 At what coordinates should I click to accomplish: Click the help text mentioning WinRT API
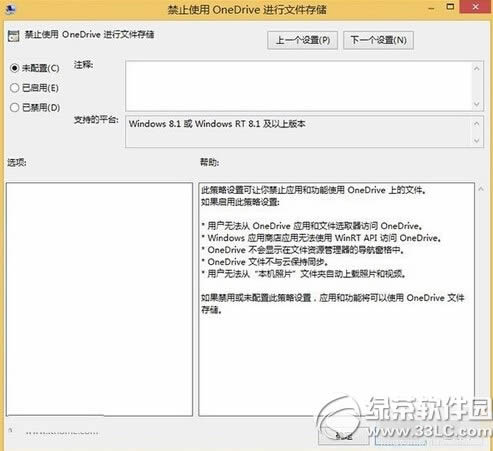[x=321, y=238]
